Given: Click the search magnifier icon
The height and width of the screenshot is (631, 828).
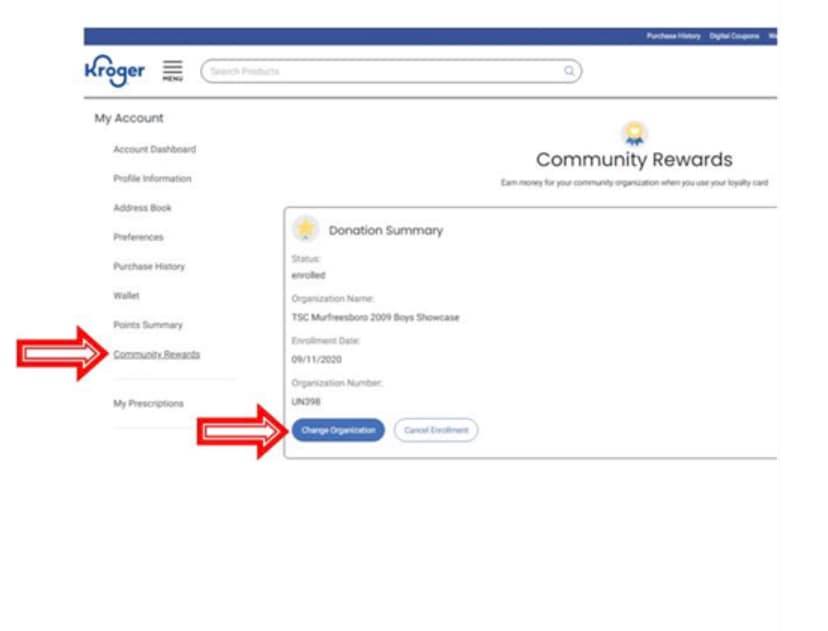Looking at the screenshot, I should point(569,71).
